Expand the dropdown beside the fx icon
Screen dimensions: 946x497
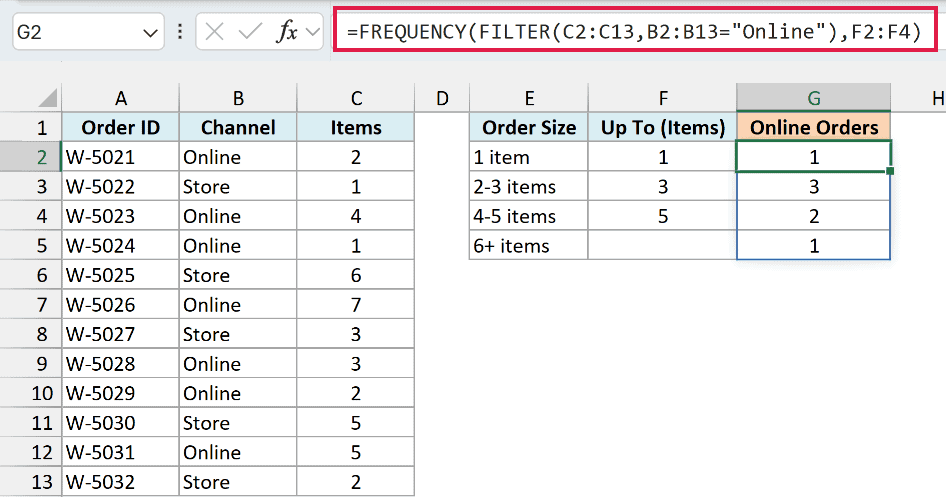pos(313,31)
